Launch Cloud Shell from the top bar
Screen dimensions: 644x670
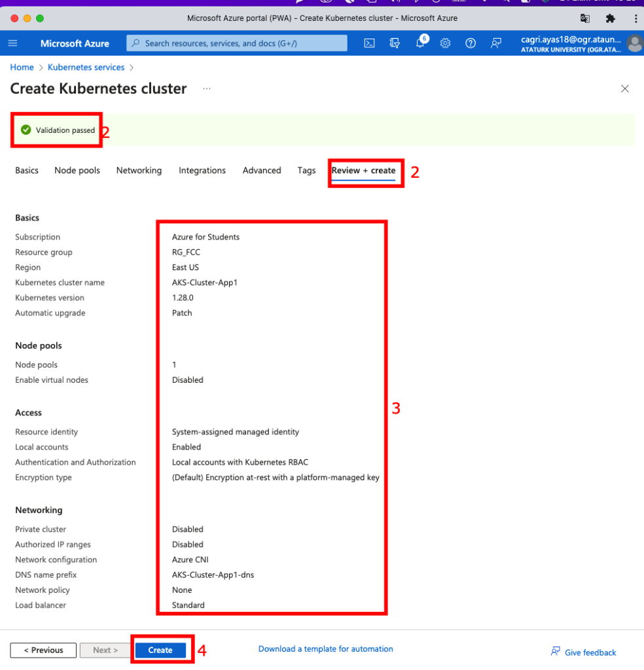tap(370, 43)
